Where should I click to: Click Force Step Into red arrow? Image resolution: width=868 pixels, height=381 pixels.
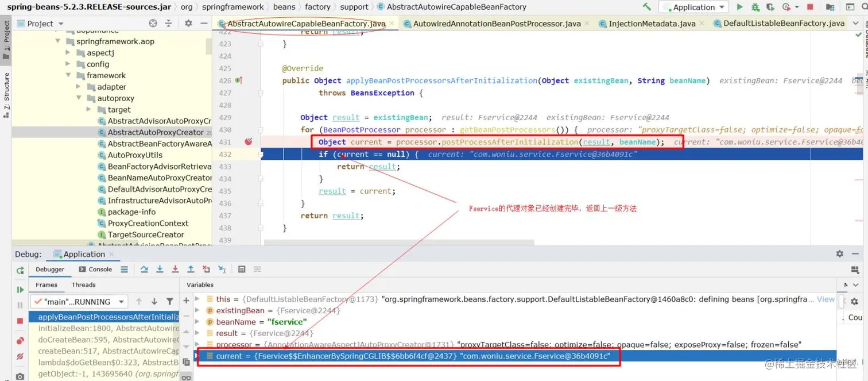click(x=175, y=269)
